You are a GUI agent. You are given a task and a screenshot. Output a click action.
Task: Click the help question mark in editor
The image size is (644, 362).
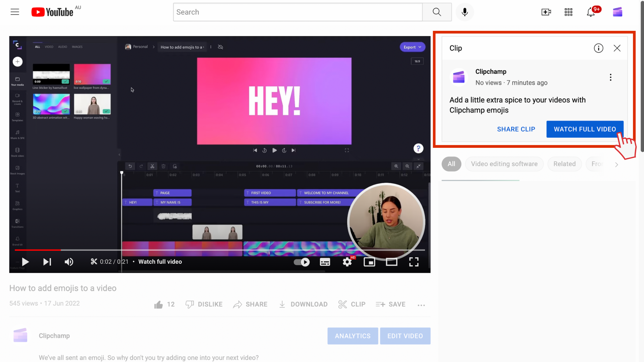point(418,148)
